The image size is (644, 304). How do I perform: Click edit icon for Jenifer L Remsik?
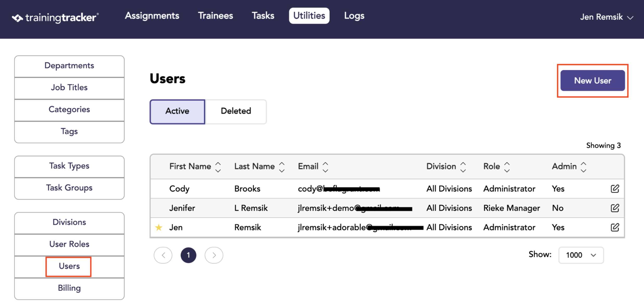coord(615,208)
